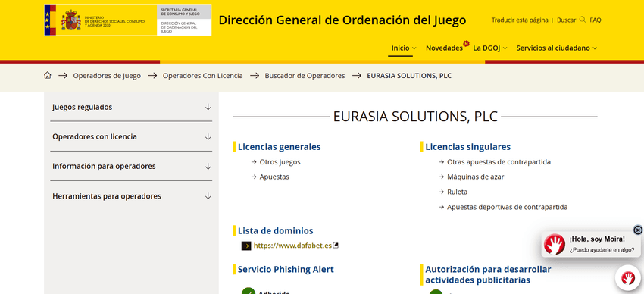Click ¡Hola, soy Moira! chat message
Image resolution: width=644 pixels, height=294 pixels.
[597, 239]
